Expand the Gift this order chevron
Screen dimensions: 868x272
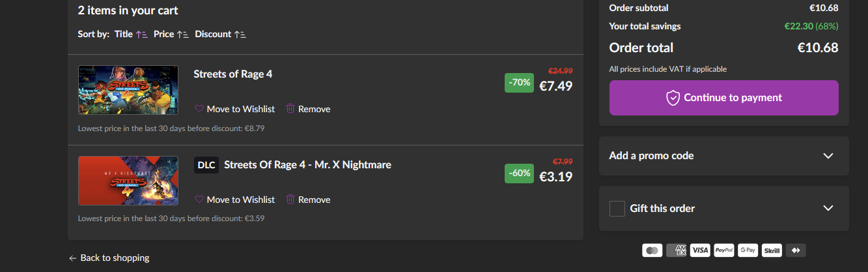point(828,209)
